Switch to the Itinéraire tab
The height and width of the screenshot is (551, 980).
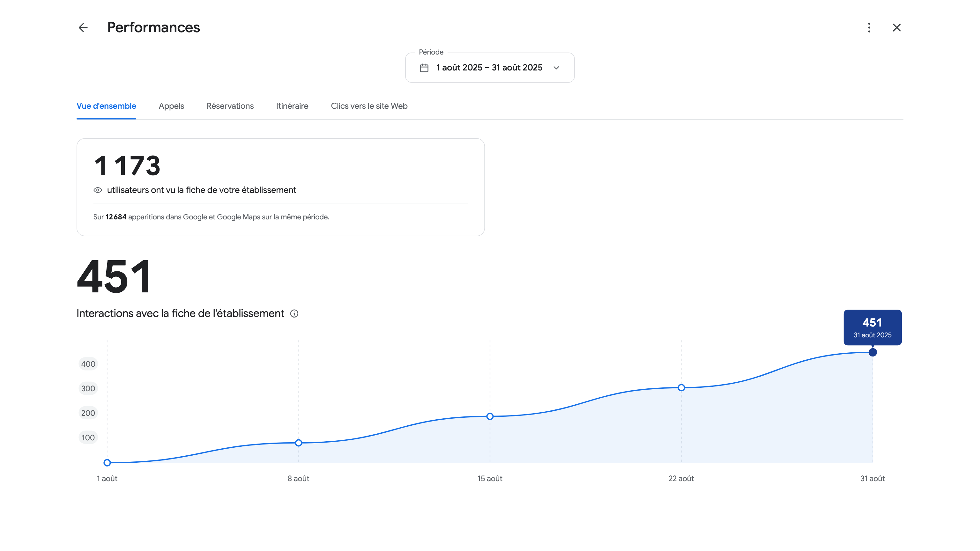292,106
